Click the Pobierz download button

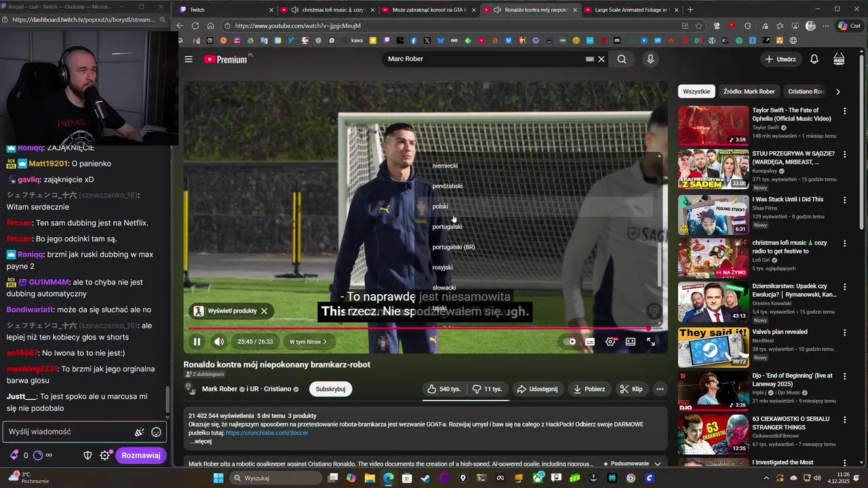click(589, 389)
